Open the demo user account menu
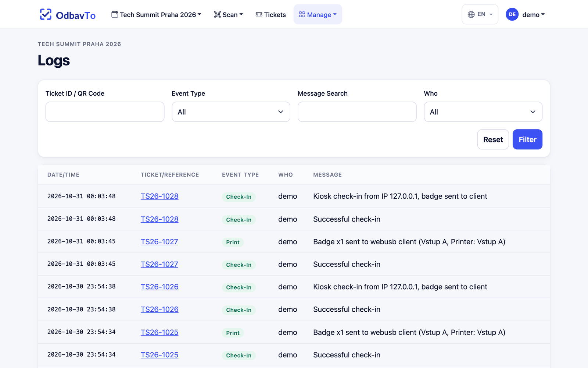Image resolution: width=588 pixels, height=368 pixels. pos(525,14)
